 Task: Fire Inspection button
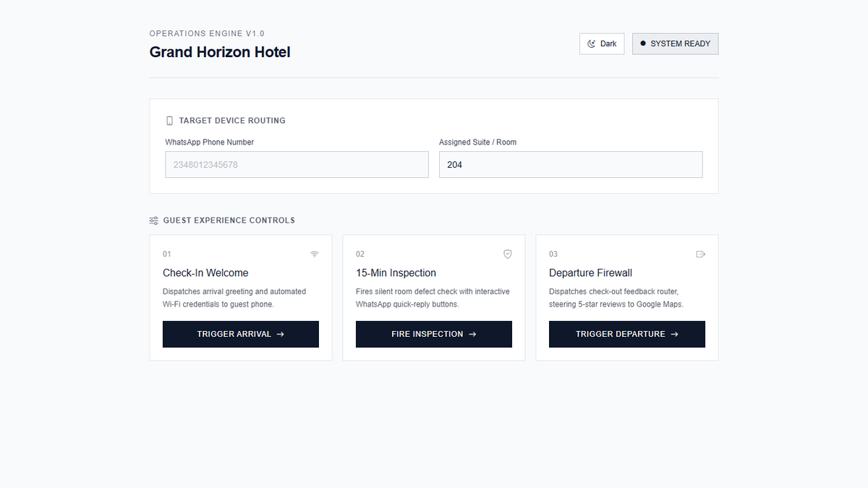point(434,334)
